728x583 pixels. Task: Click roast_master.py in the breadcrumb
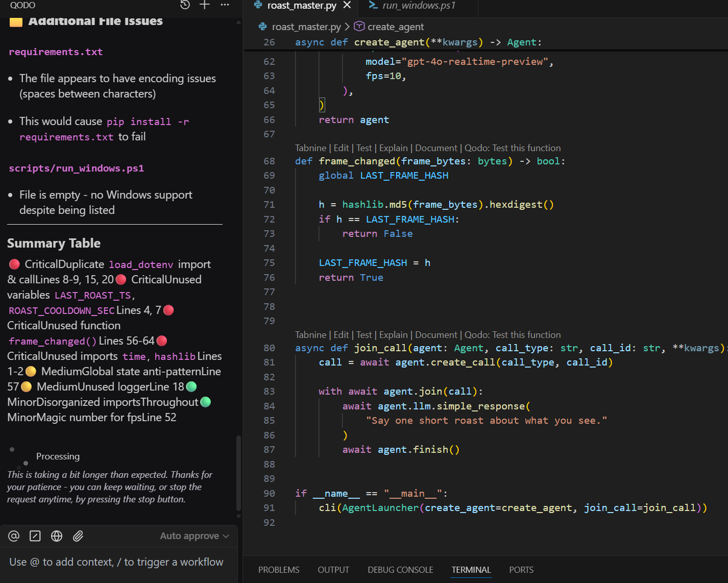[x=306, y=27]
